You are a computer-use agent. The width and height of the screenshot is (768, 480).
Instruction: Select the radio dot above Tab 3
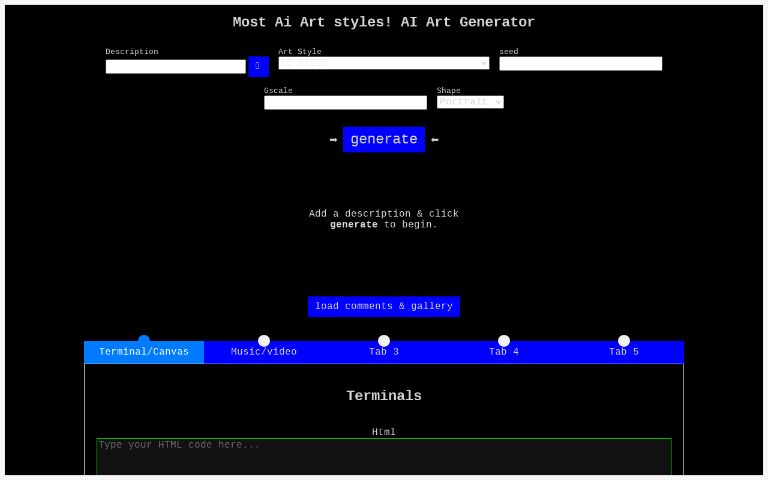click(x=384, y=341)
